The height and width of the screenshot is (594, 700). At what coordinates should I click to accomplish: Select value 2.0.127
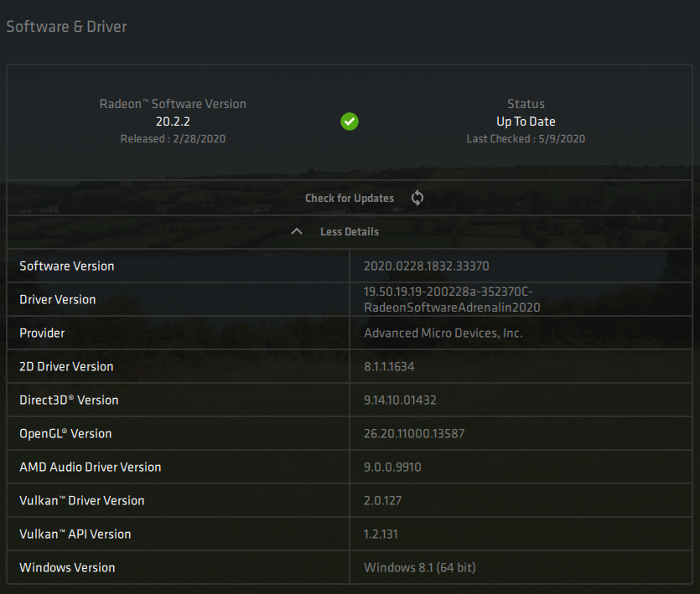pos(382,500)
